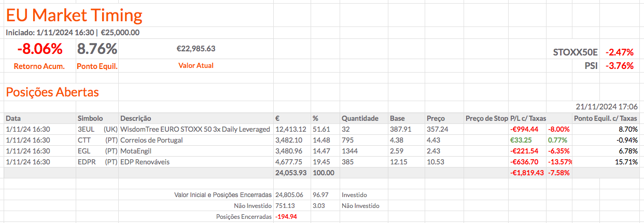Select the STOXX50E label cell
This screenshot has width=644, height=223.
pos(576,52)
